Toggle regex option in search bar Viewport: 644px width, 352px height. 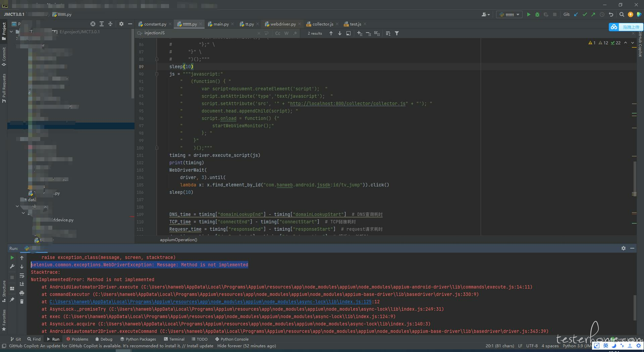point(295,33)
